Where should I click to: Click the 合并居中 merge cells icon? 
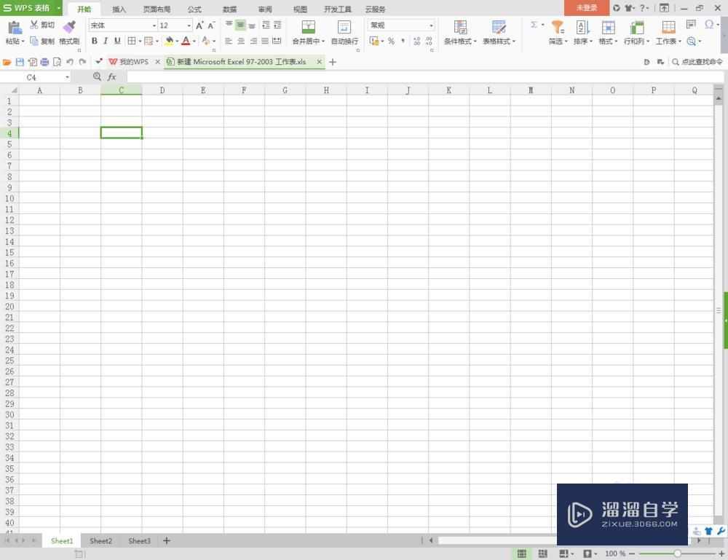coord(308,28)
